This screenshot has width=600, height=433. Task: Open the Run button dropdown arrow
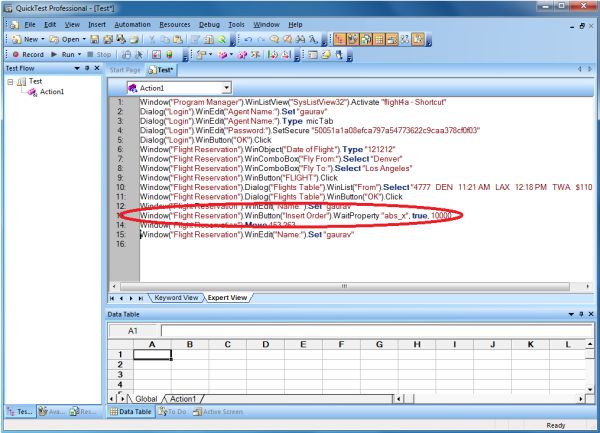[x=80, y=55]
